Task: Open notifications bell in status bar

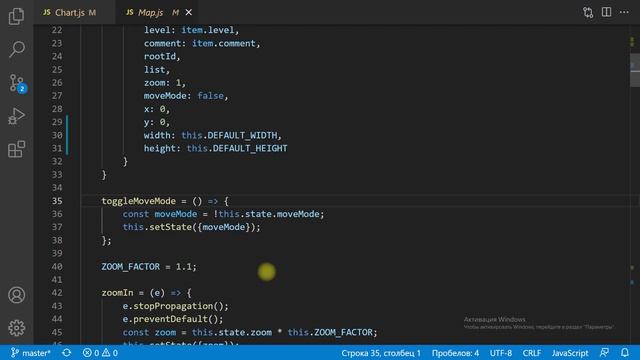Action: click(x=625, y=353)
